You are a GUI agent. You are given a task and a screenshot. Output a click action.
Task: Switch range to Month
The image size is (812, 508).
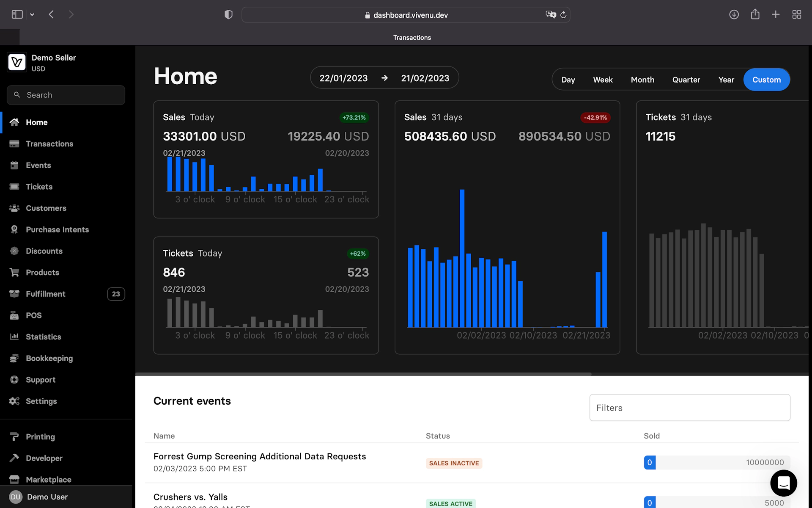click(x=642, y=80)
